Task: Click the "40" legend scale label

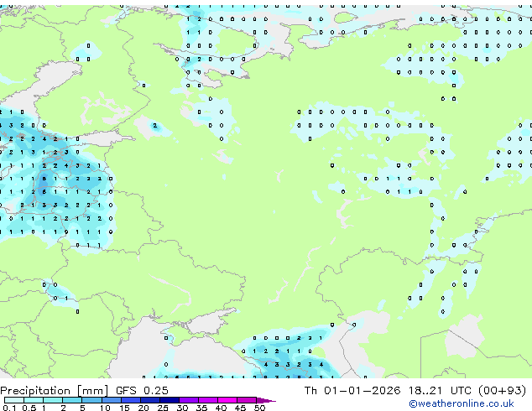Action: (221, 408)
